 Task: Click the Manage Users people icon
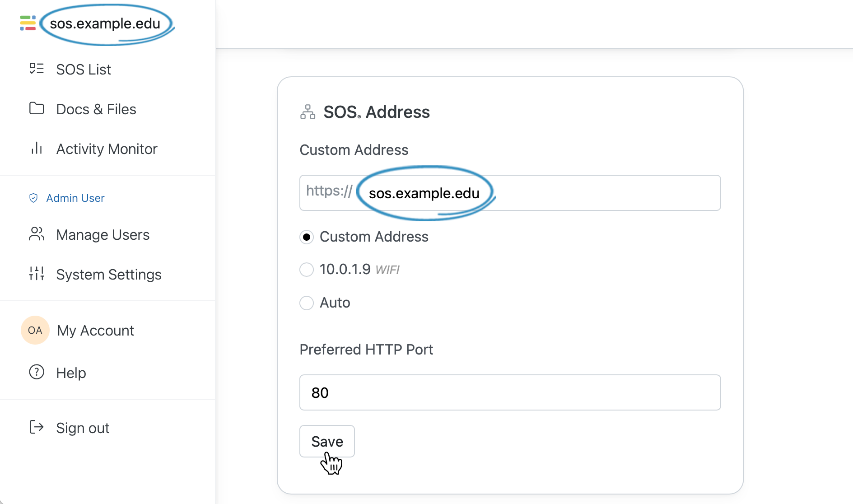37,234
